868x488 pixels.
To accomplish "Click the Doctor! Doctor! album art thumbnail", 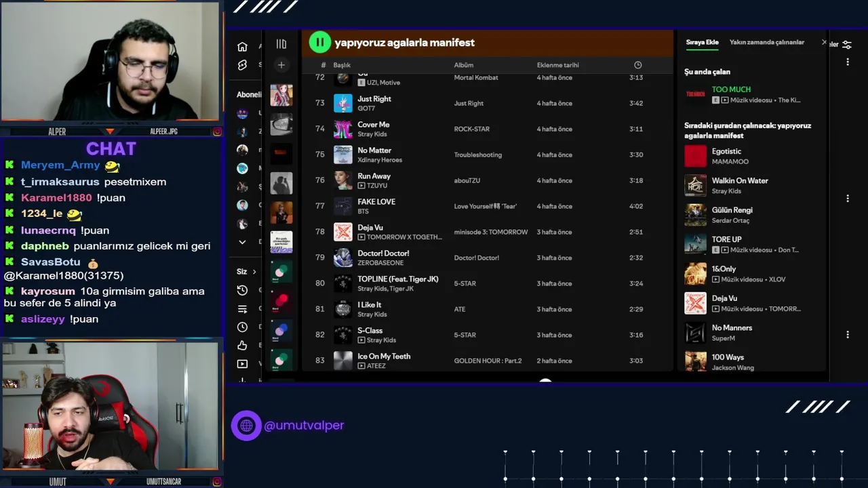I will [x=343, y=258].
